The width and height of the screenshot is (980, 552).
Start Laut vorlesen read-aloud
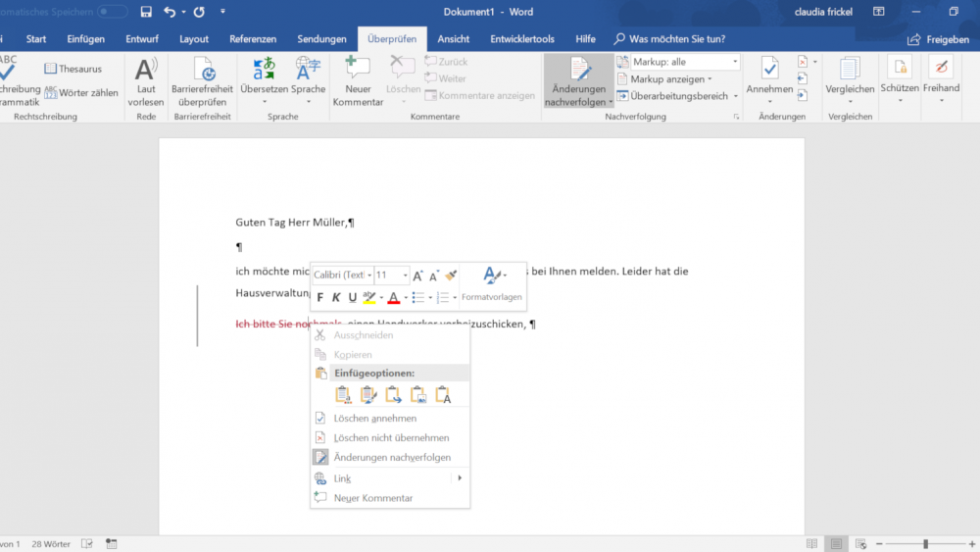[146, 82]
